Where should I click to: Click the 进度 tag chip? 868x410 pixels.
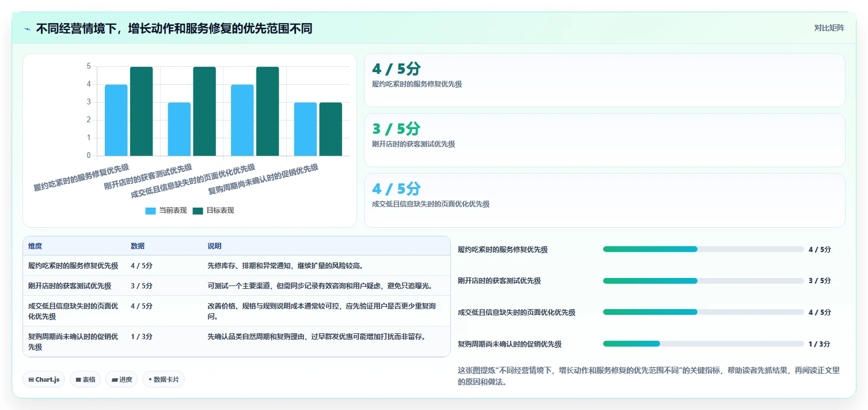pos(122,379)
